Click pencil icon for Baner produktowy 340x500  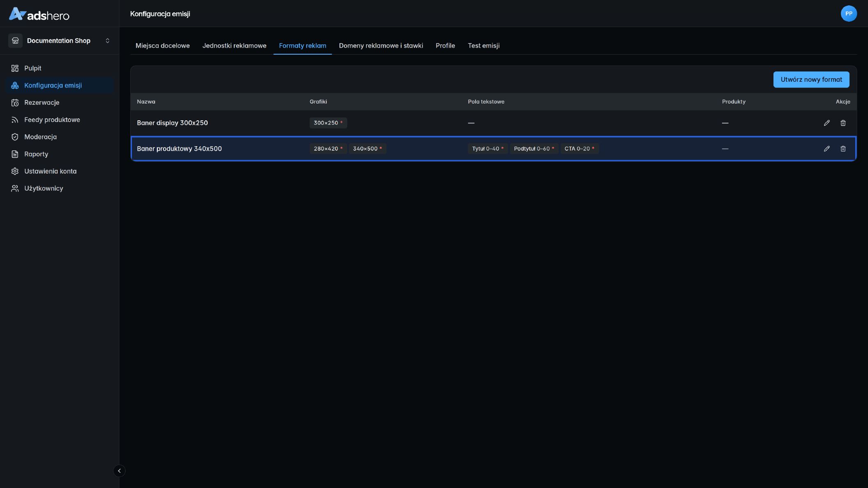[826, 149]
